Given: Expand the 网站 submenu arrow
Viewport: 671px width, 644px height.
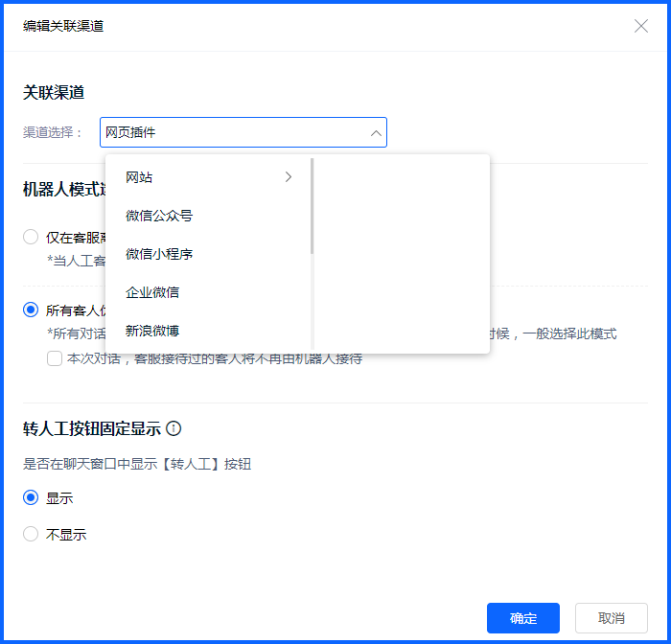Looking at the screenshot, I should coord(289,177).
